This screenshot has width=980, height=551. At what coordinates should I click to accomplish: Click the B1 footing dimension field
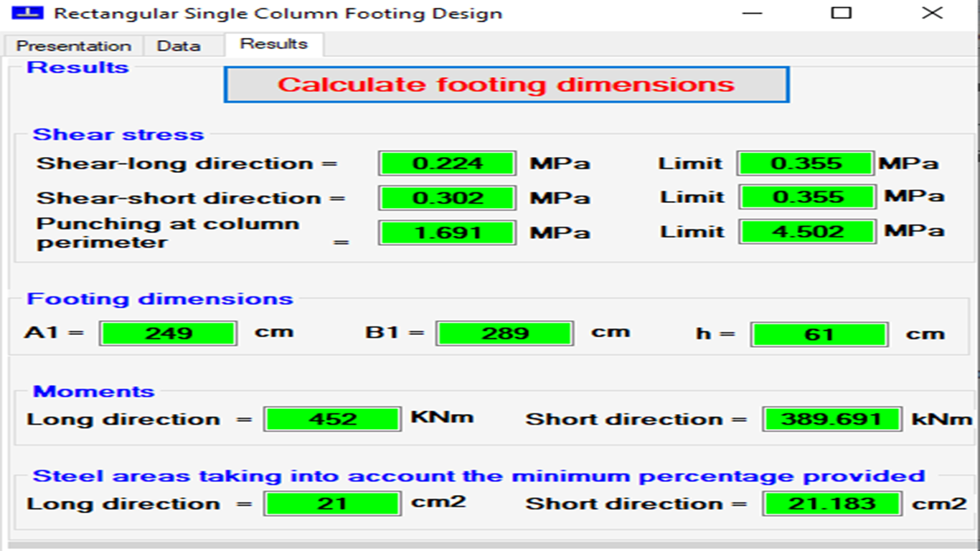click(504, 334)
